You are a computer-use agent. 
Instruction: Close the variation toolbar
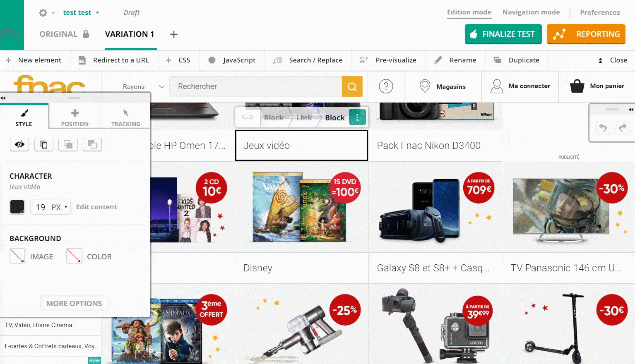coord(612,60)
